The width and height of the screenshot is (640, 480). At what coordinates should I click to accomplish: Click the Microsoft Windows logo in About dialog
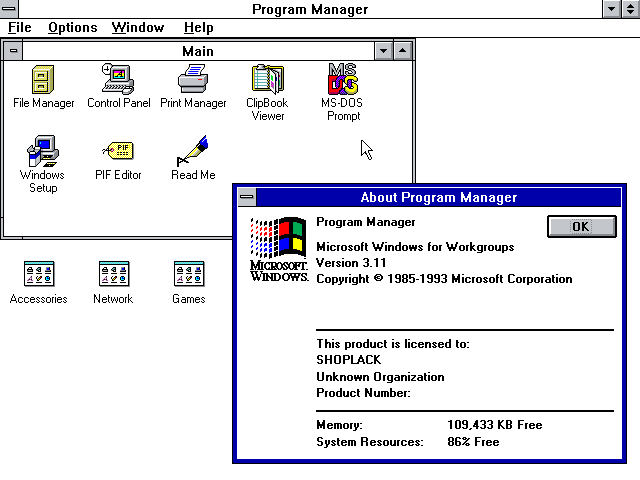tap(279, 249)
